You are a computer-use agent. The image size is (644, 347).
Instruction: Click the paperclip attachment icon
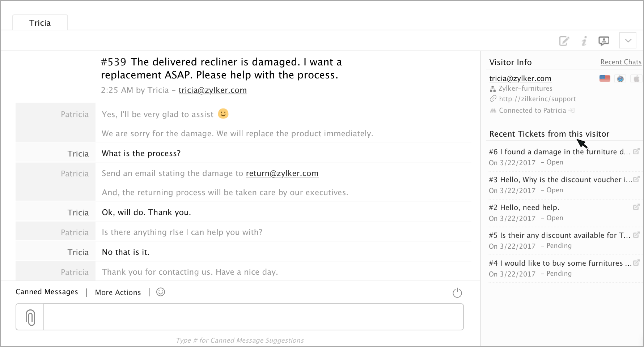click(x=30, y=317)
